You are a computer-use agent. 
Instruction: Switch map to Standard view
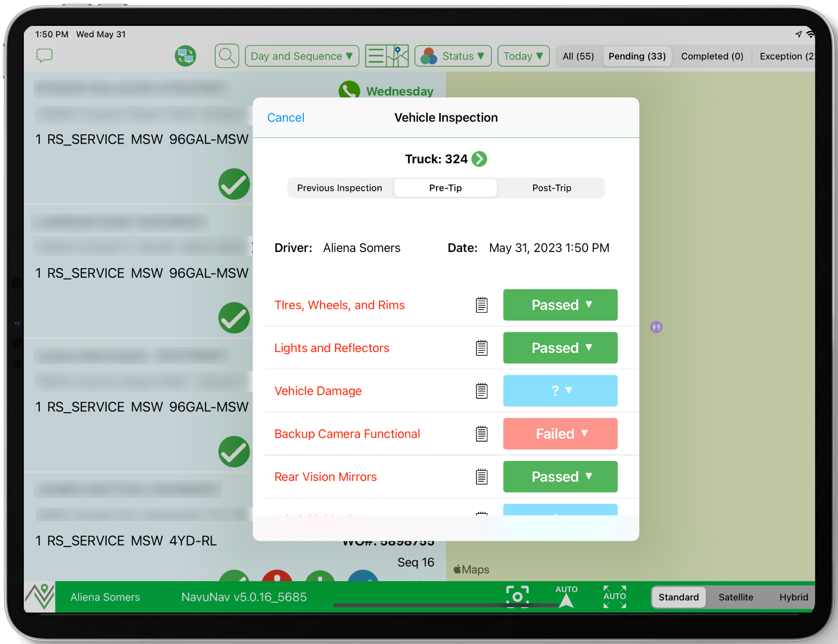coord(678,597)
